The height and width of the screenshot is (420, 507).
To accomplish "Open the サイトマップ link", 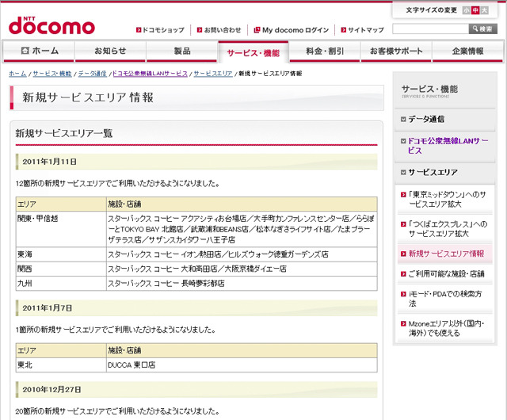I will 366,30.
